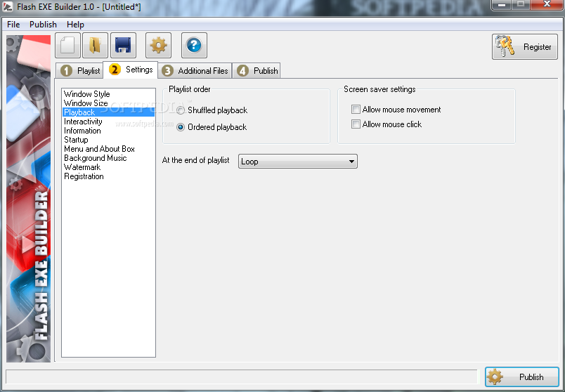This screenshot has height=392, width=565.
Task: Open Registration settings category
Action: click(x=108, y=176)
